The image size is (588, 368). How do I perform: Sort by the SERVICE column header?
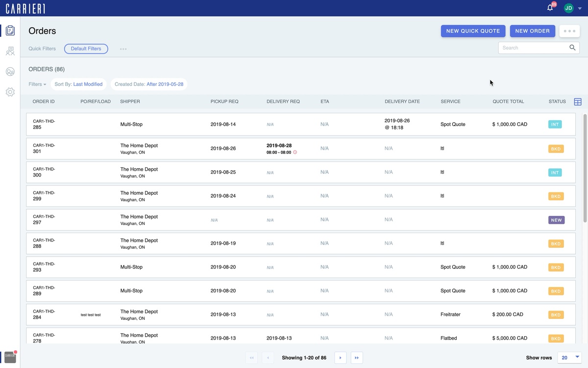450,102
